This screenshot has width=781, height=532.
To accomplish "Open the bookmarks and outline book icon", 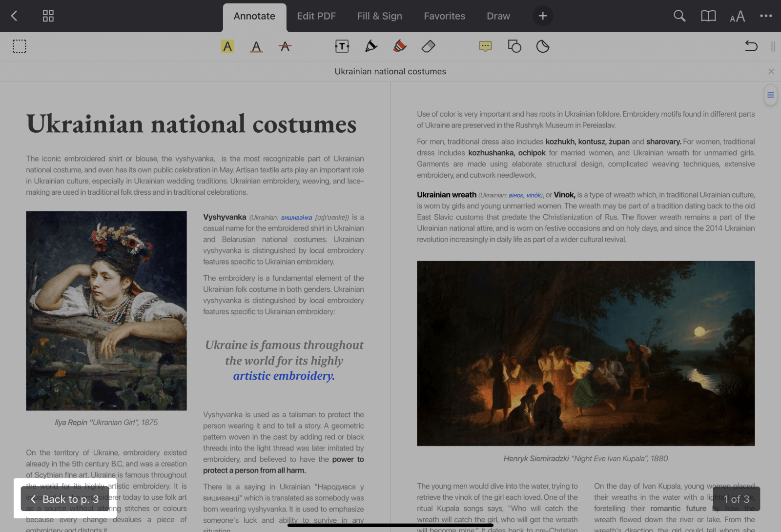I will tap(708, 16).
